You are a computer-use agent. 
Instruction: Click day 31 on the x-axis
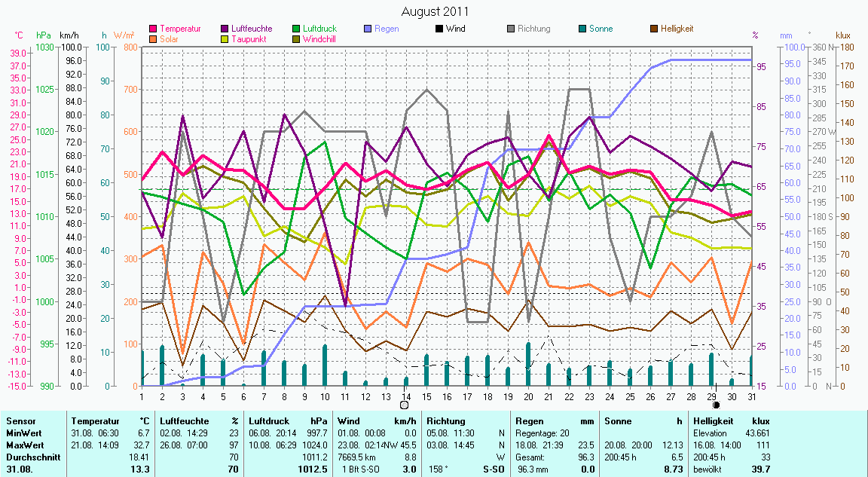752,396
